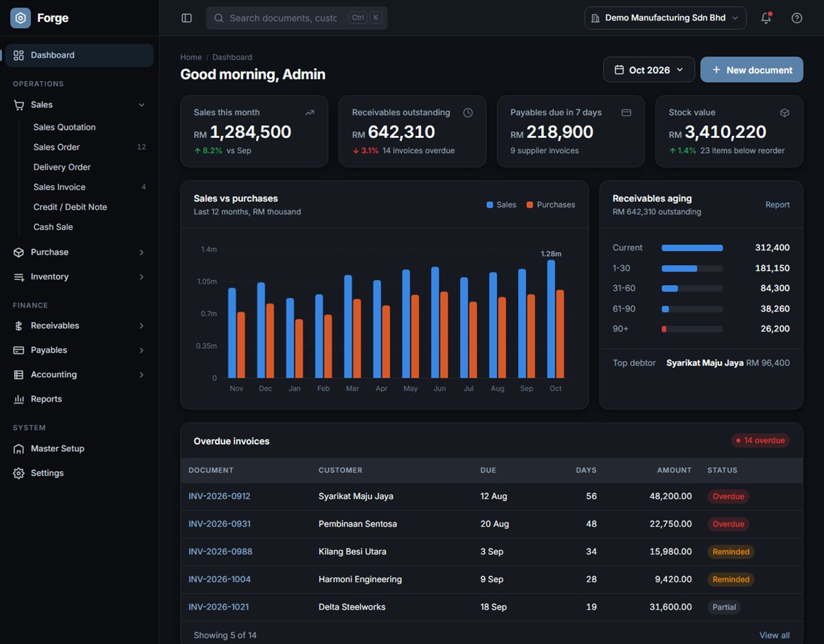
Task: Open the Demo Manufacturing Sdn Bhd dropdown
Action: (x=665, y=18)
